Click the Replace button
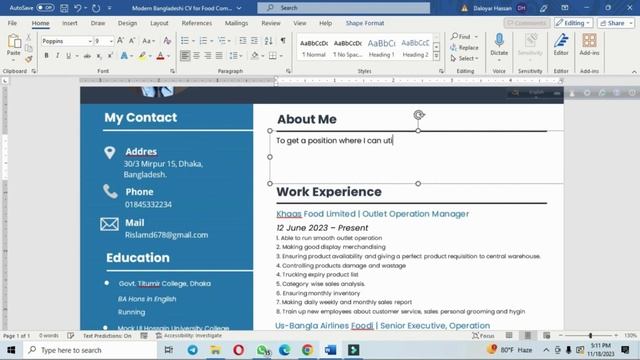The height and width of the screenshot is (360, 640). (464, 48)
